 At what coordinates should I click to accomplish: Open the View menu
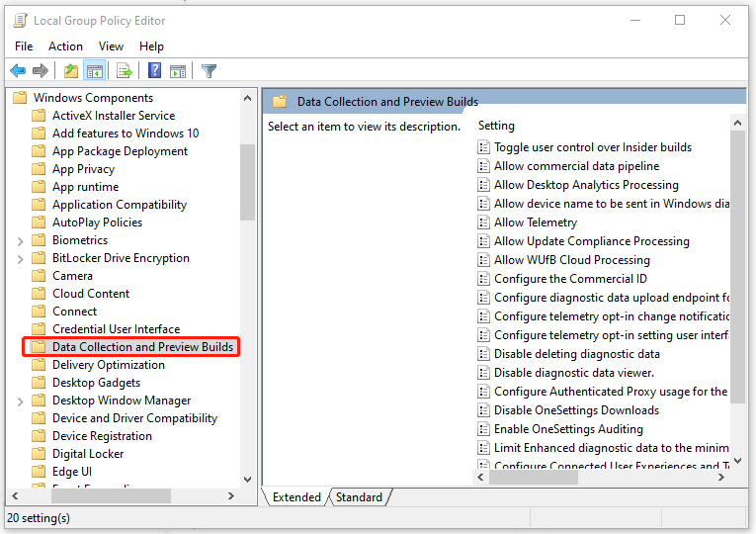tap(111, 46)
